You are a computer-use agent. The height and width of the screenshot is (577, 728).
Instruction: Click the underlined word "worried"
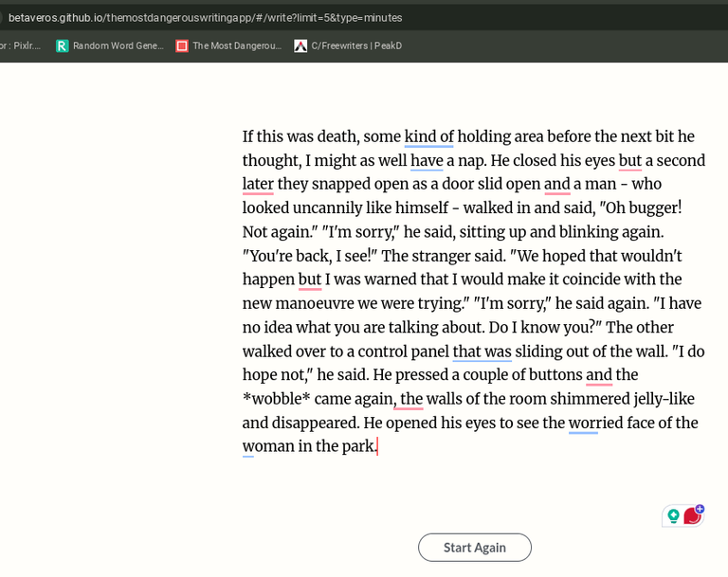tap(595, 423)
